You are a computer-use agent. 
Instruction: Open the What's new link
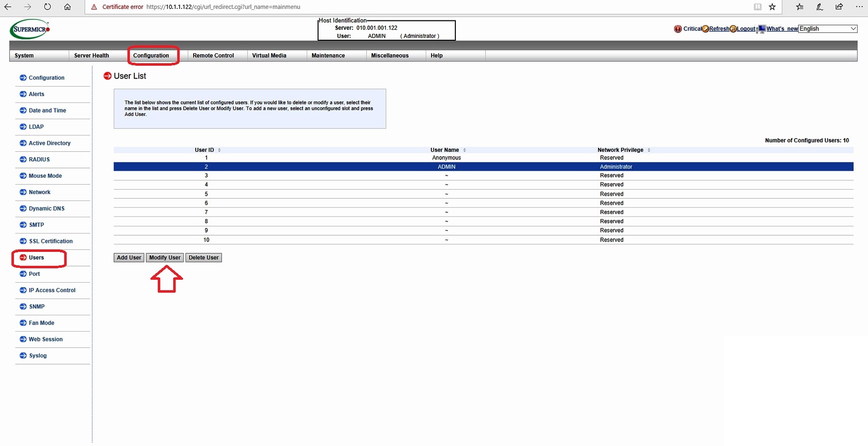[x=782, y=29]
